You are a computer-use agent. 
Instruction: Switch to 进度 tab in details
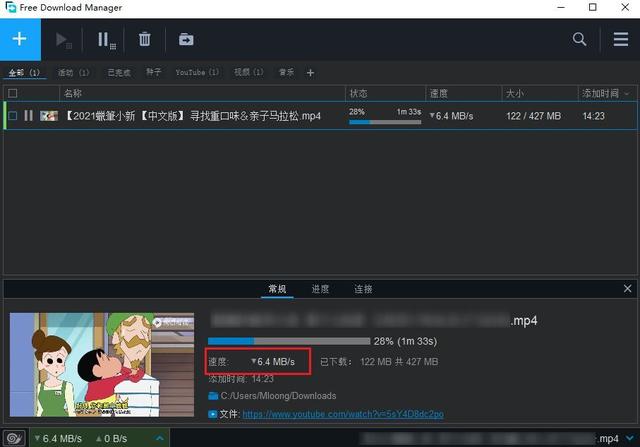click(320, 289)
